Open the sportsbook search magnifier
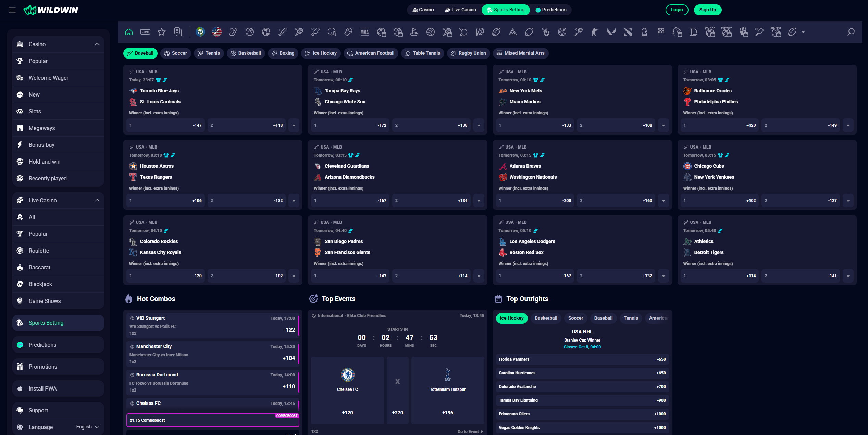868x435 pixels. point(851,32)
